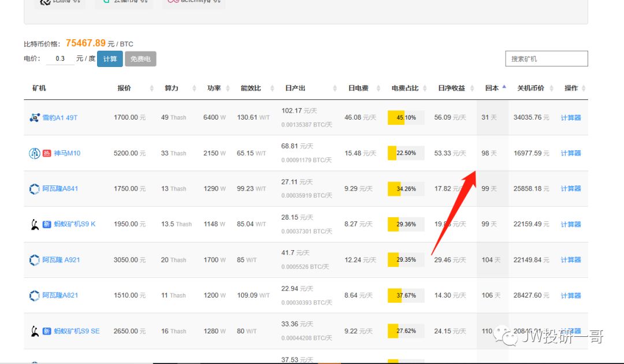Open the 阿瓦隆A841 miner link
The image size is (624, 364).
[x=60, y=188]
